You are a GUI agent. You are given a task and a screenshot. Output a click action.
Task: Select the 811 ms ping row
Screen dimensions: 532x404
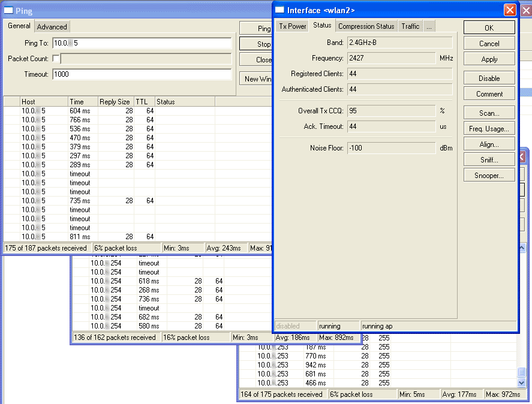(137, 237)
